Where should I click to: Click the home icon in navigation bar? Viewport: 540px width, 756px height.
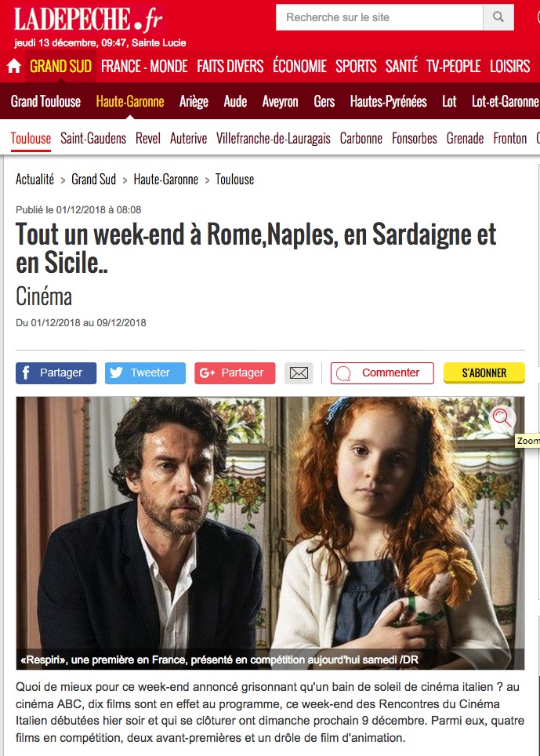tap(14, 66)
